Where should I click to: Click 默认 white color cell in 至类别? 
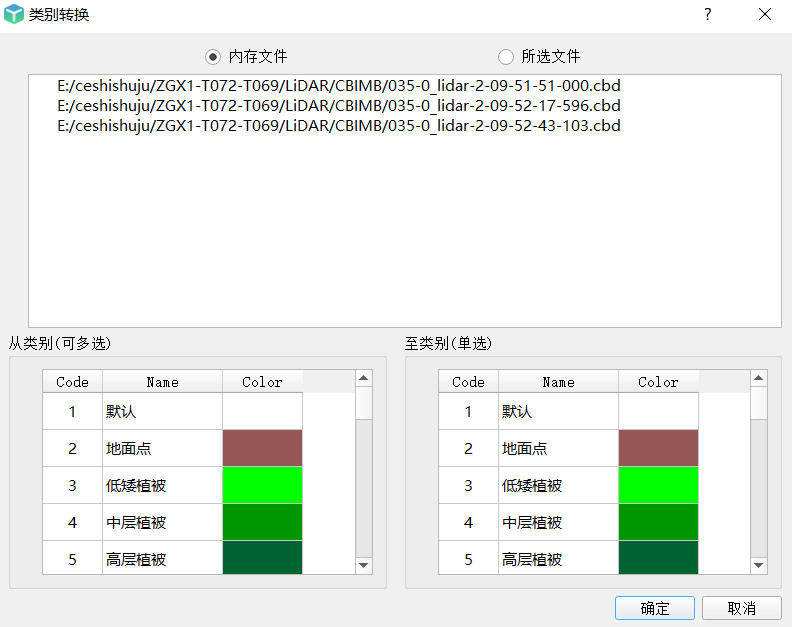click(658, 411)
